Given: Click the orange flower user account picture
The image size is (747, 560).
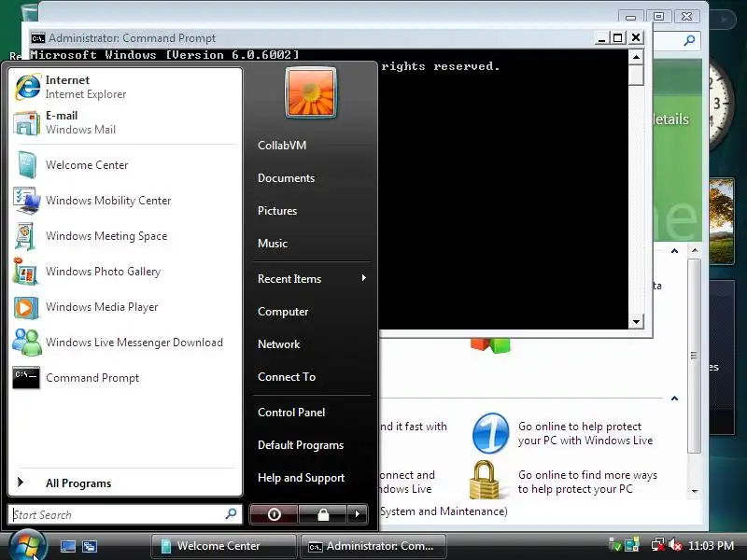Looking at the screenshot, I should click(311, 92).
